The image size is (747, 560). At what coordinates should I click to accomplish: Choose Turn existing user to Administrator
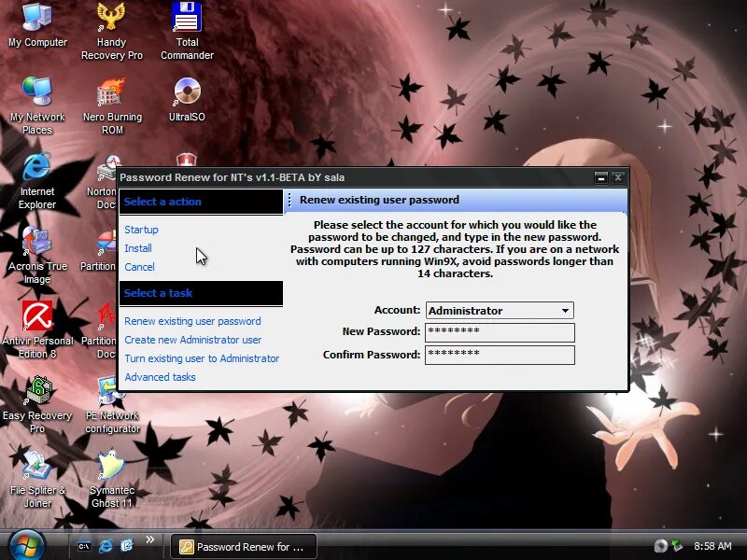pyautogui.click(x=202, y=358)
